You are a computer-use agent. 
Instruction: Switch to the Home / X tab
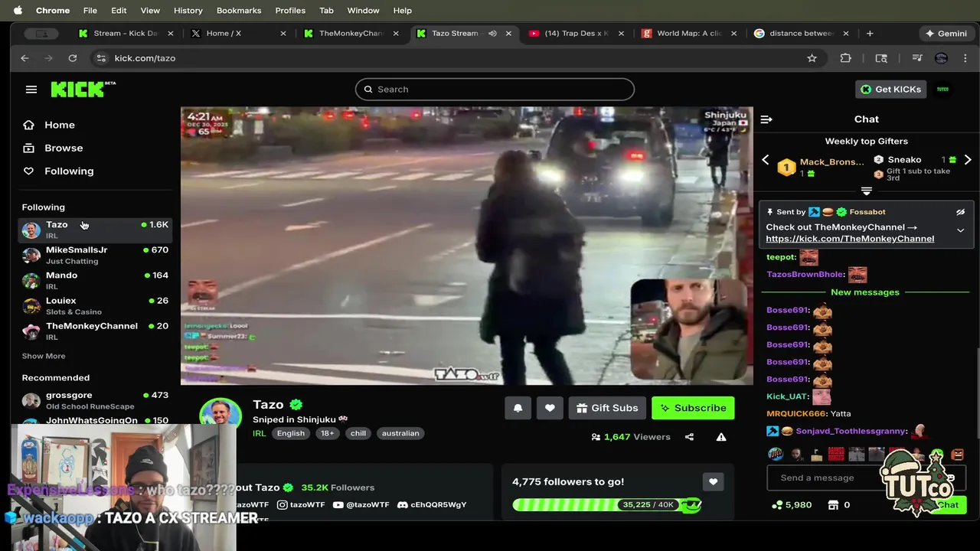coord(238,34)
